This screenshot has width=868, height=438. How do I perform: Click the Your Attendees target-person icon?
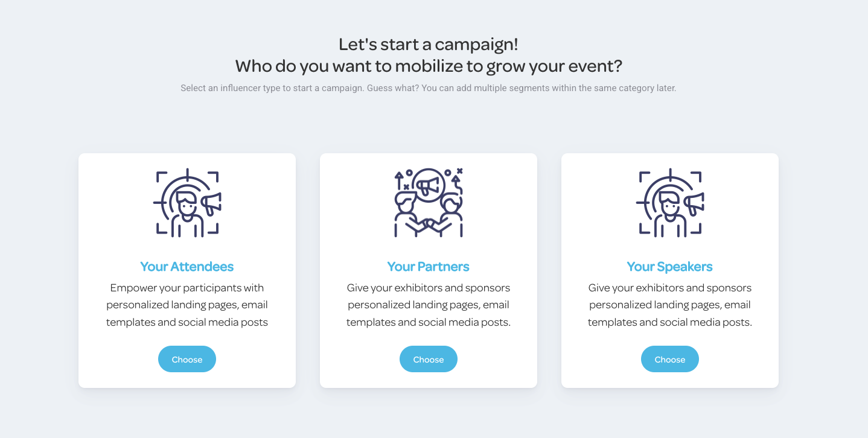tap(187, 203)
